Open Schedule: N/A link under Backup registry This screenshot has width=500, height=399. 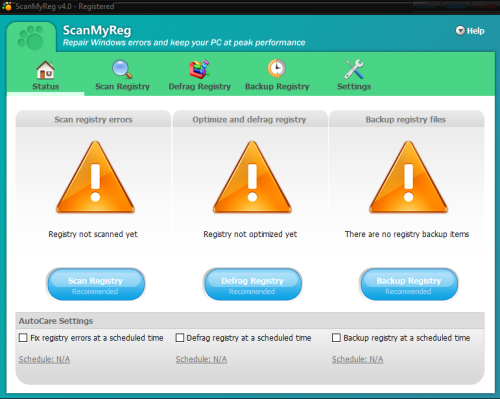357,359
